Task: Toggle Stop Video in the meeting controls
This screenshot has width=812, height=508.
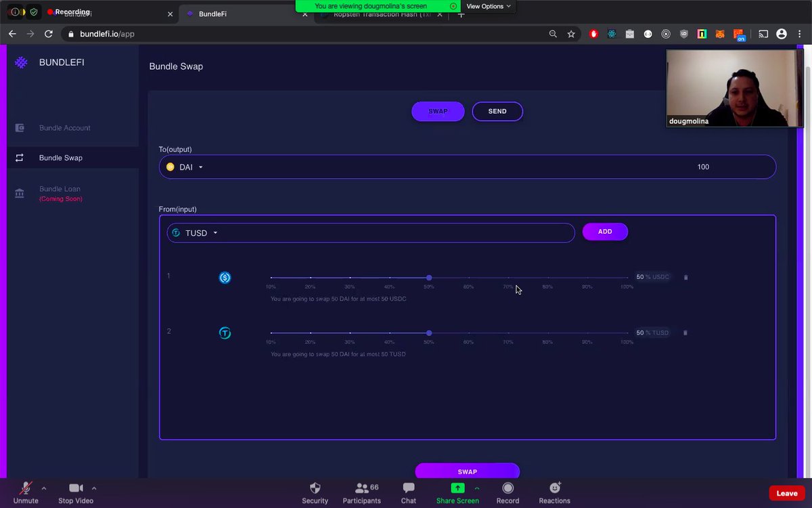Action: [75, 492]
